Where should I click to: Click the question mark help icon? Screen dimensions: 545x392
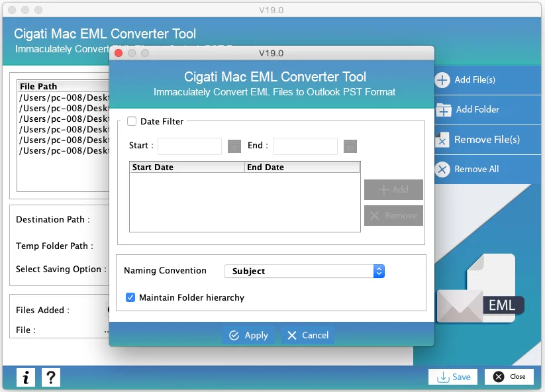pos(51,377)
